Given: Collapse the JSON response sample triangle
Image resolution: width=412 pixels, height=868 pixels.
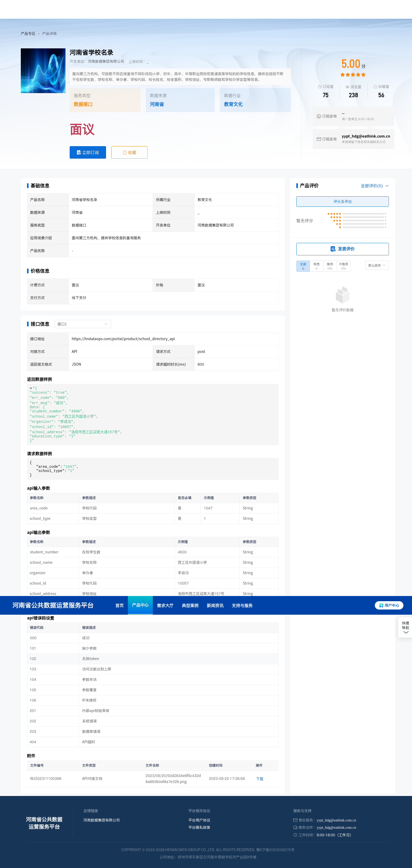Looking at the screenshot, I should [31, 388].
